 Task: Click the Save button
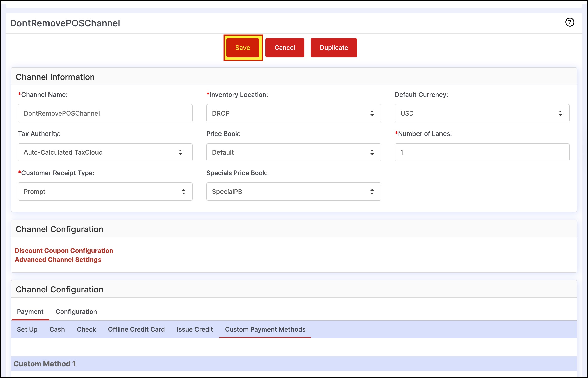(243, 48)
